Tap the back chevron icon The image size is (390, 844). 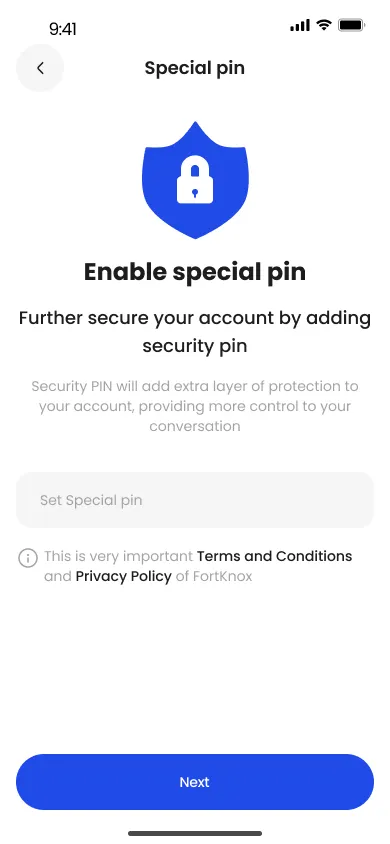coord(40,68)
